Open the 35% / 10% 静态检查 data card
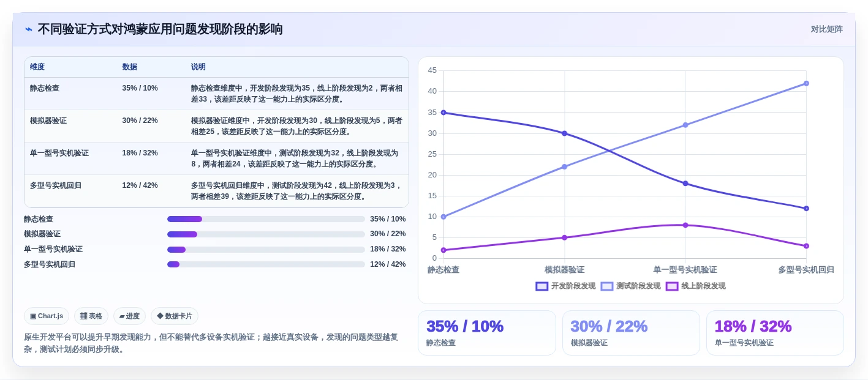 pyautogui.click(x=487, y=333)
